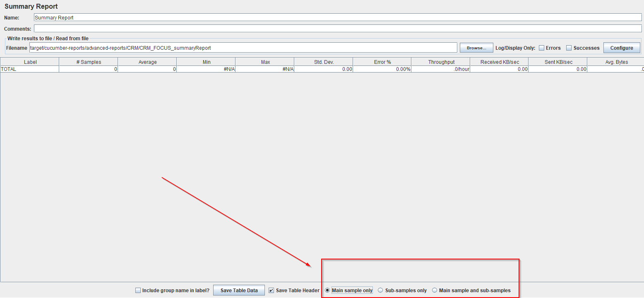
Task: Click the Comments input field
Action: click(338, 29)
